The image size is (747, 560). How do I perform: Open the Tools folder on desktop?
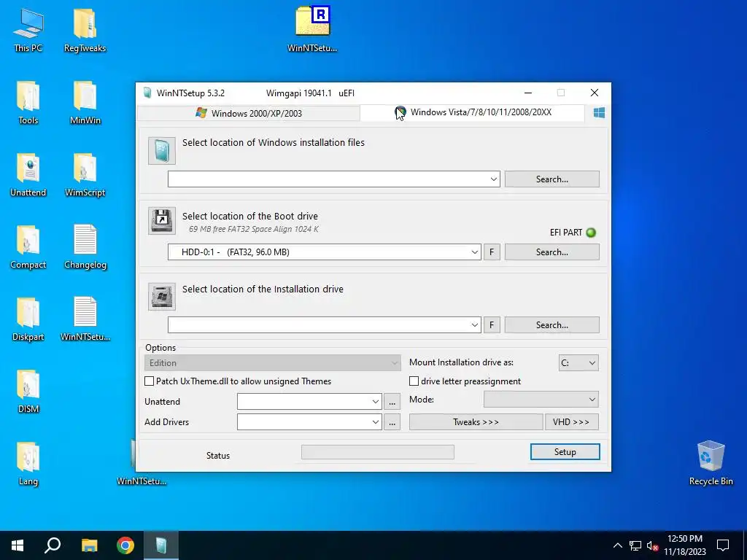click(x=28, y=102)
